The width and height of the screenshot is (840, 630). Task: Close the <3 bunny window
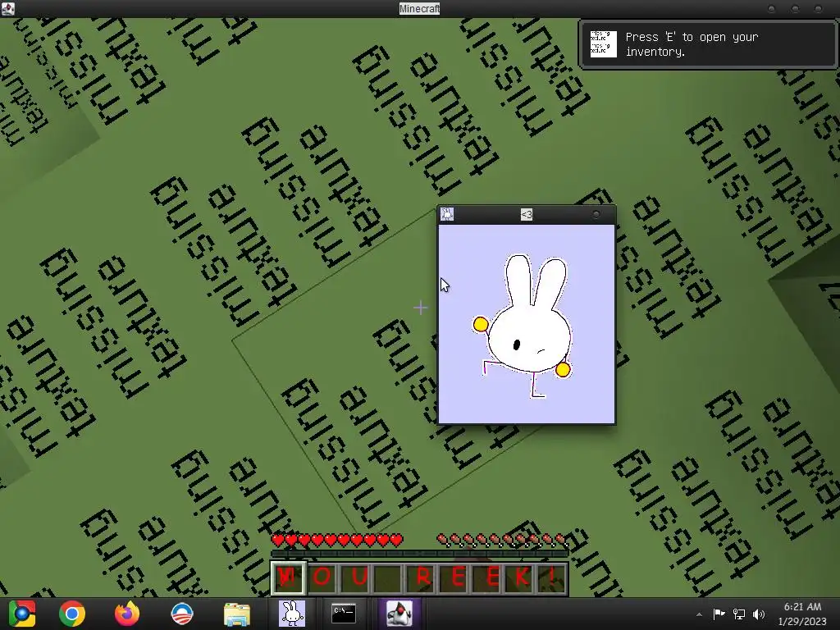pos(596,215)
